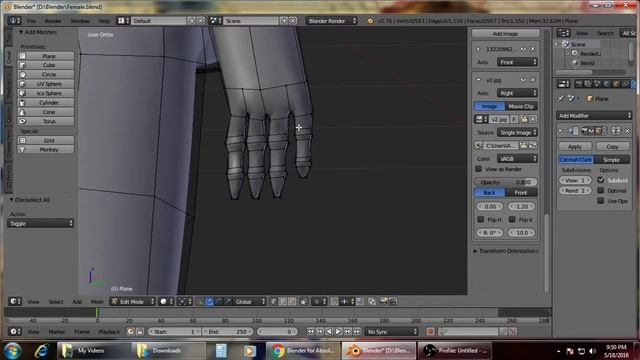Apply the subdivision modifier

(575, 146)
